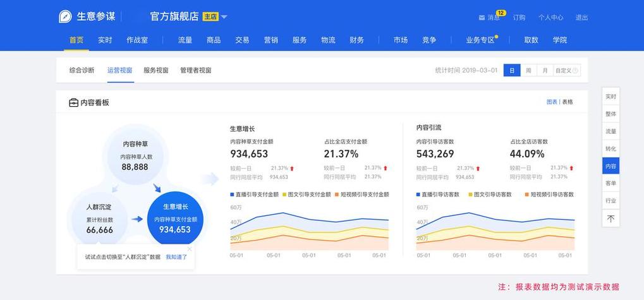Image resolution: width=644 pixels, height=300 pixels.
Task: Switch the board to 图表 view
Action: point(552,102)
